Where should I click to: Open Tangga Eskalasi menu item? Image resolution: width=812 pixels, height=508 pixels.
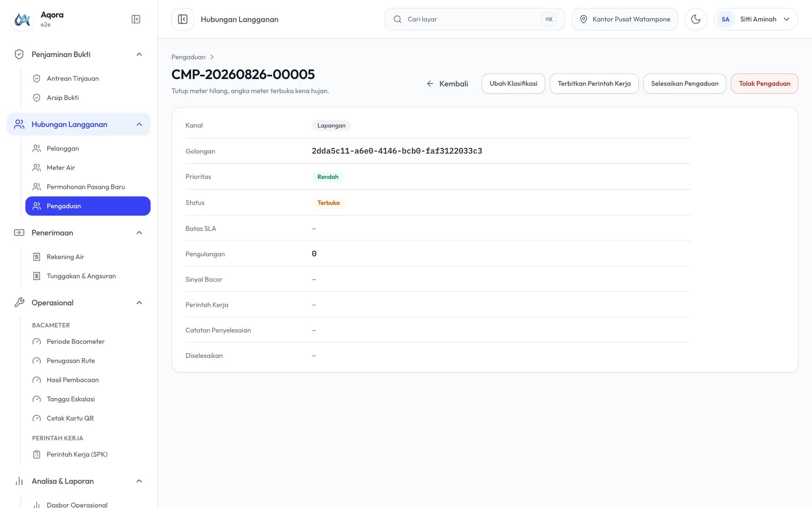point(88,399)
